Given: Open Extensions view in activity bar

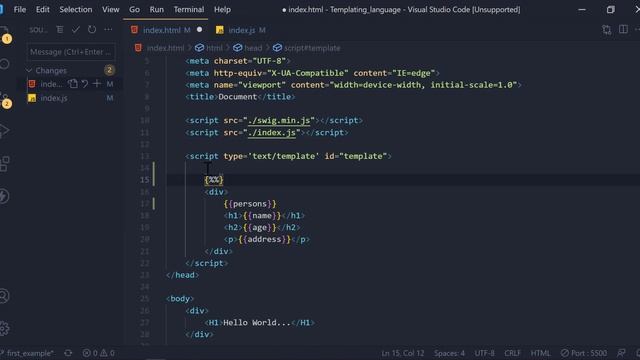Looking at the screenshot, I should tap(4, 164).
